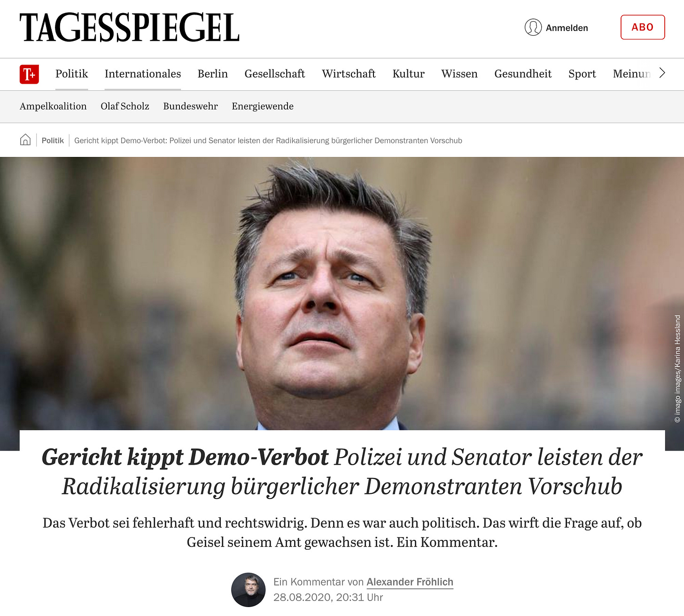Screen dimensions: 684x616
Task: Open the Internationales navigation tab
Action: (143, 74)
